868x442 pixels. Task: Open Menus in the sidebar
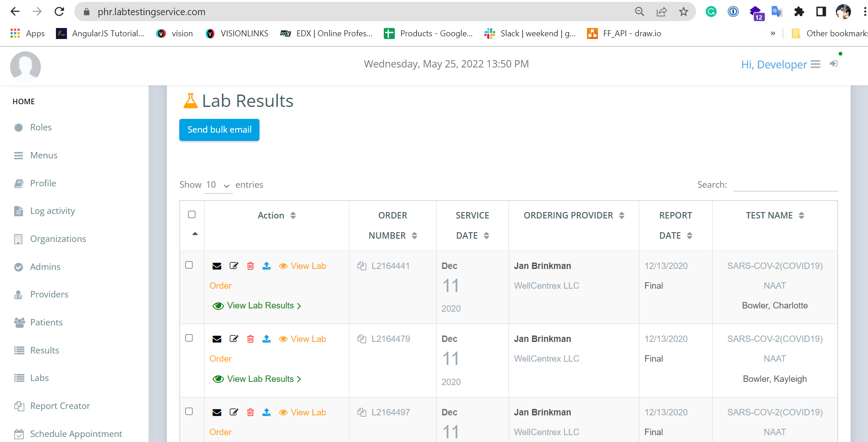[x=44, y=156]
